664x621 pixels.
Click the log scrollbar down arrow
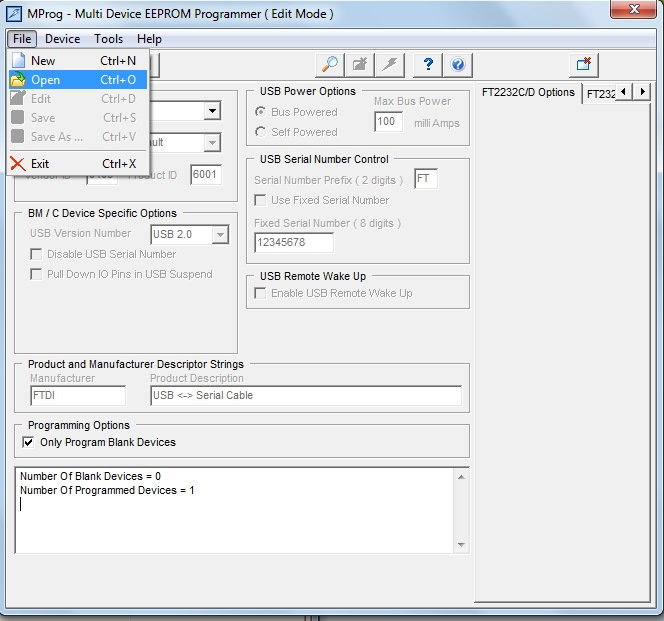tap(461, 545)
